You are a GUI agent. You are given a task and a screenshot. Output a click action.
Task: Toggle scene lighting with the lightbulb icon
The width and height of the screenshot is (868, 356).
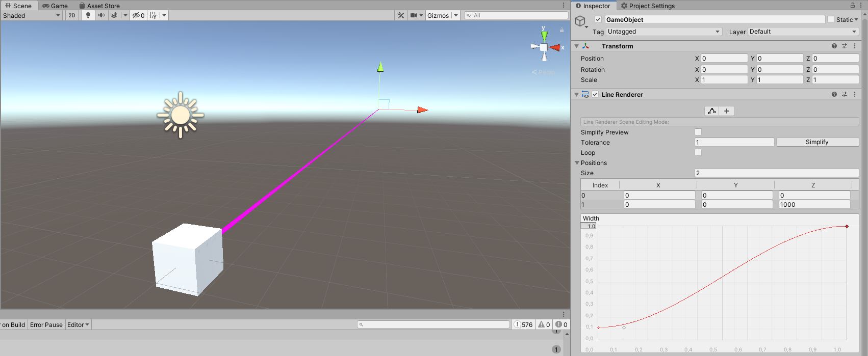point(88,15)
